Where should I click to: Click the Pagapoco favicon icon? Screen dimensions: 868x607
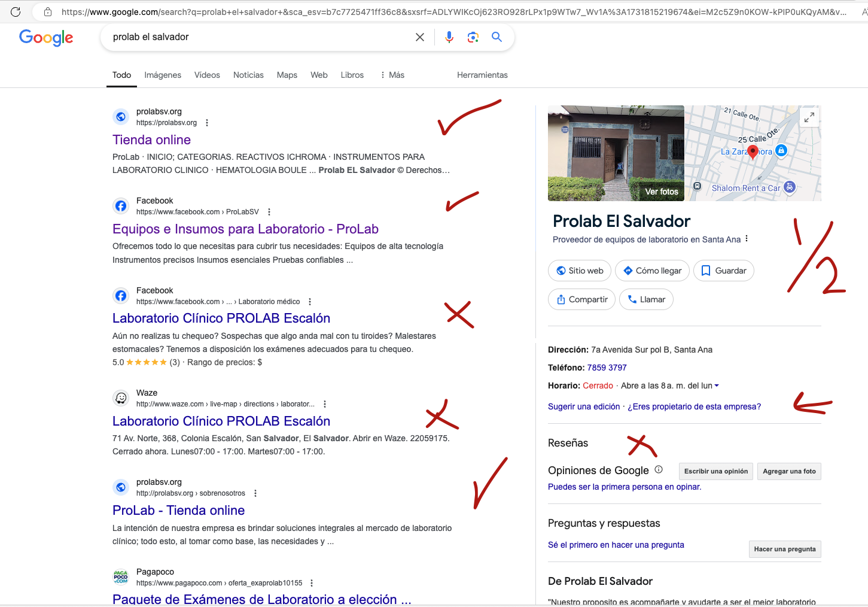coord(121,577)
